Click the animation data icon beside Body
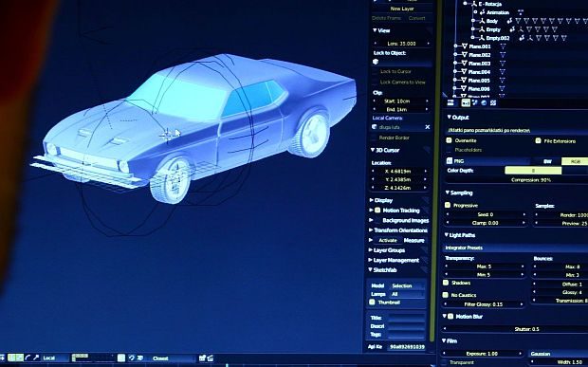Viewport: 588px width, 367px height. click(509, 22)
